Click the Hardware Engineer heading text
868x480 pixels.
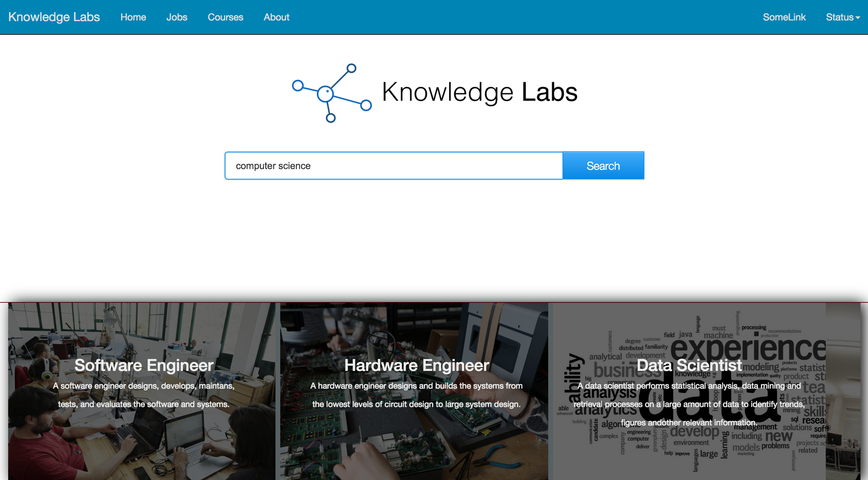click(416, 365)
